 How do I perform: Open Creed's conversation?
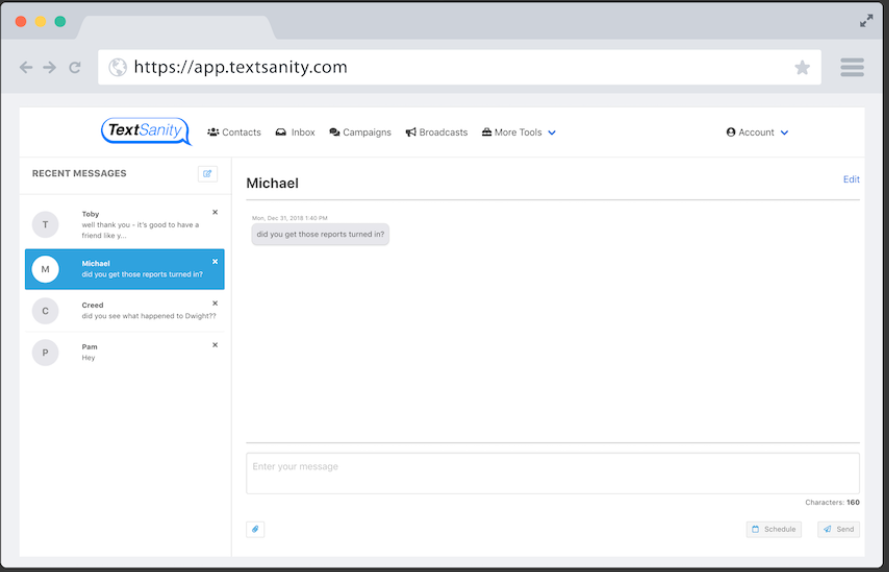125,311
